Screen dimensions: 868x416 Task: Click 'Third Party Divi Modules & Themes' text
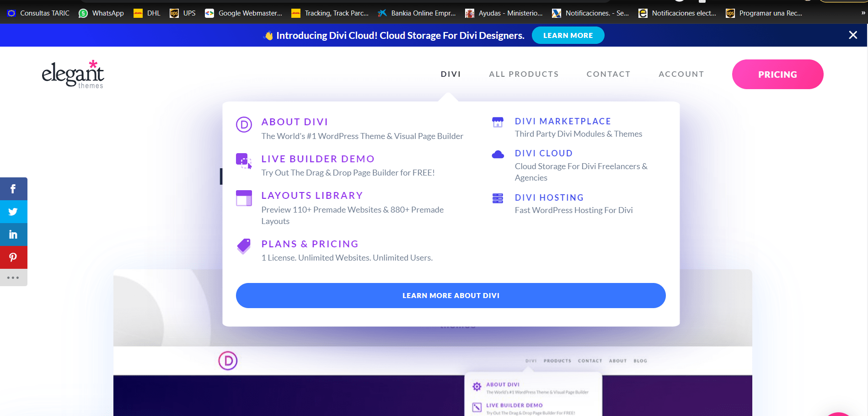(x=579, y=134)
